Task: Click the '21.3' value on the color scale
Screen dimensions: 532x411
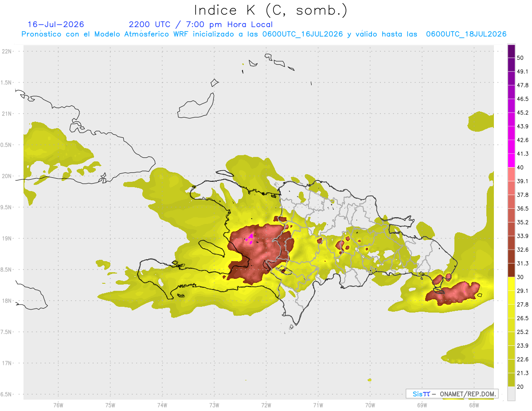Action: (523, 373)
